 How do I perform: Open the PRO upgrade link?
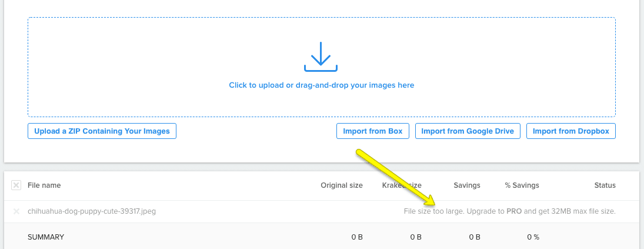(514, 211)
